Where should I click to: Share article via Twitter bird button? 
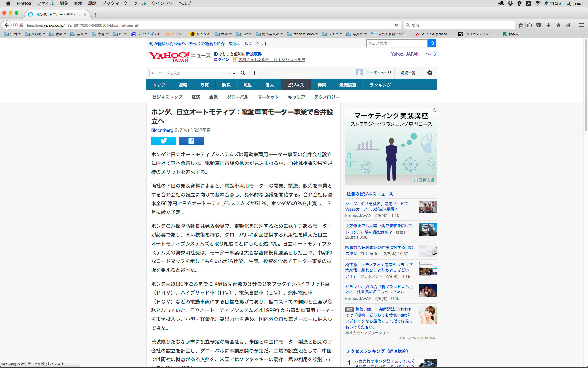164,141
